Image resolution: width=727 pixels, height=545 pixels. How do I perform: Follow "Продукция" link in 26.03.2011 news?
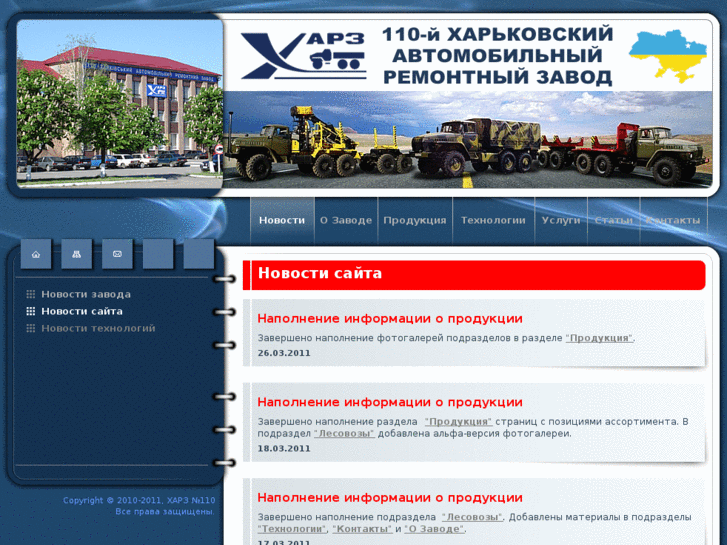coord(599,338)
